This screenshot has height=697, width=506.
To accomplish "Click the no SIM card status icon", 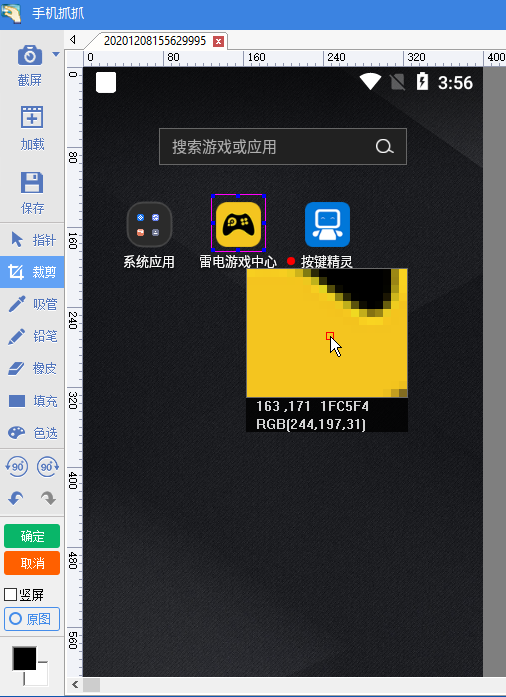I will [x=397, y=82].
